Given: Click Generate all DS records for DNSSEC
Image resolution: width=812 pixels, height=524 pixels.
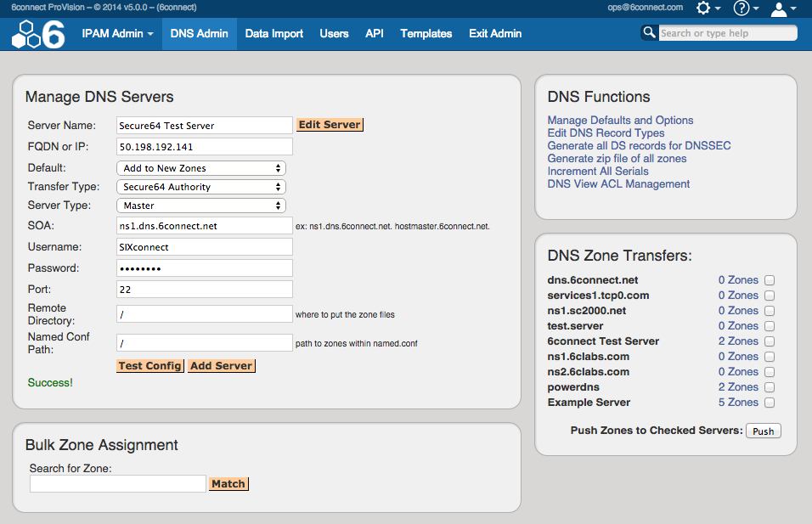Looking at the screenshot, I should point(639,145).
